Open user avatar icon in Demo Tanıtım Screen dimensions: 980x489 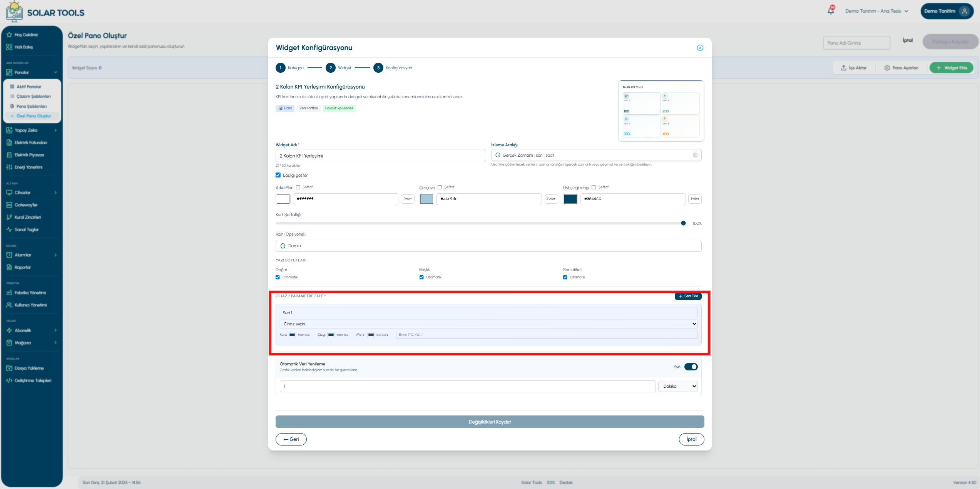point(965,11)
